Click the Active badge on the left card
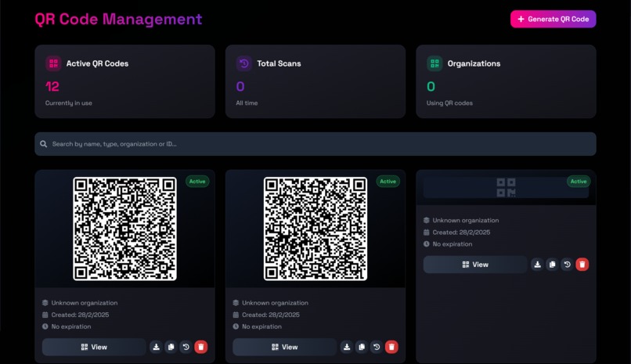Viewport: 631px width, 364px height. [197, 182]
